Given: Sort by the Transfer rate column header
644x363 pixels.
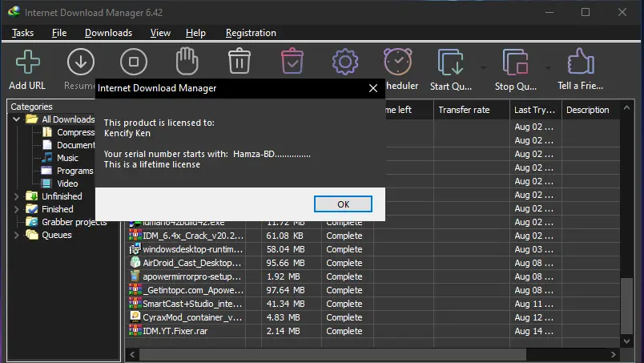Looking at the screenshot, I should click(472, 110).
